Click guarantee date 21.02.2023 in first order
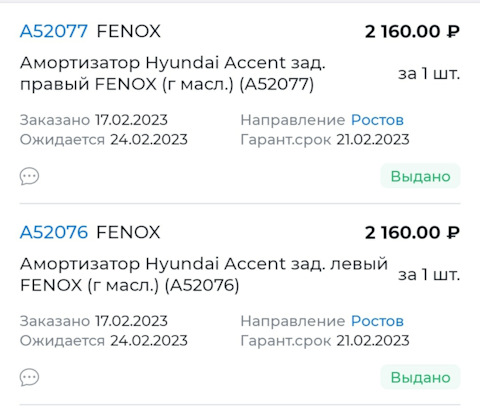480x408 pixels. (373, 139)
